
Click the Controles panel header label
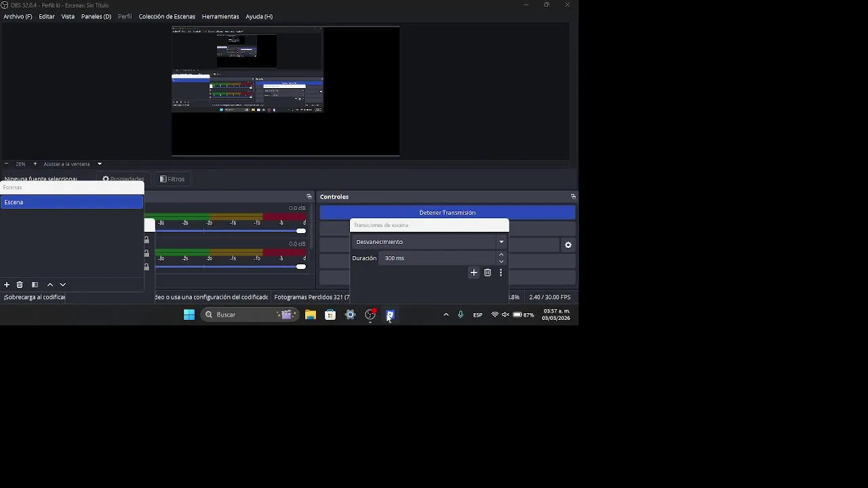tap(334, 197)
